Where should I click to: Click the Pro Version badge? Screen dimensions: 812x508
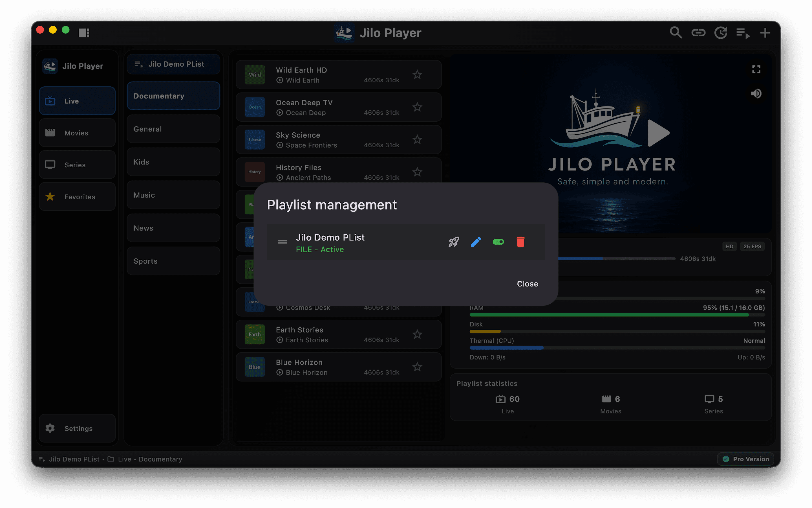point(745,459)
